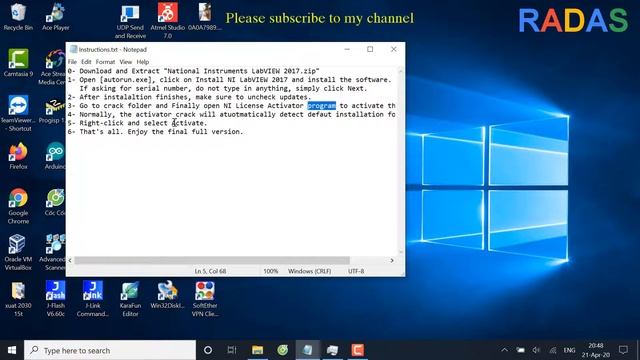
Task: Open network status tray icon
Action: coord(552,350)
